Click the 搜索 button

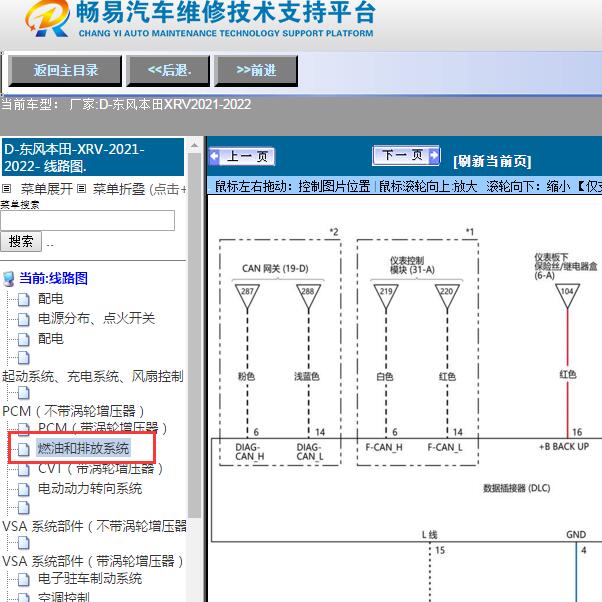[21, 241]
